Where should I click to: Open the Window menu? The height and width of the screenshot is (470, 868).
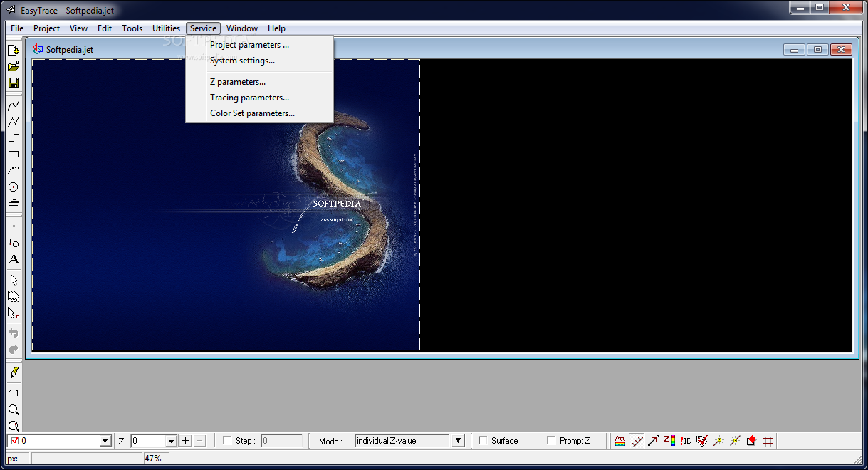coord(242,28)
